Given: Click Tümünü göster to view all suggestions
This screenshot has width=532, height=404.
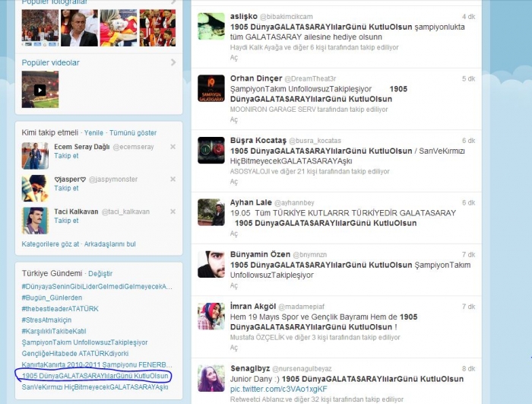Looking at the screenshot, I should [133, 133].
